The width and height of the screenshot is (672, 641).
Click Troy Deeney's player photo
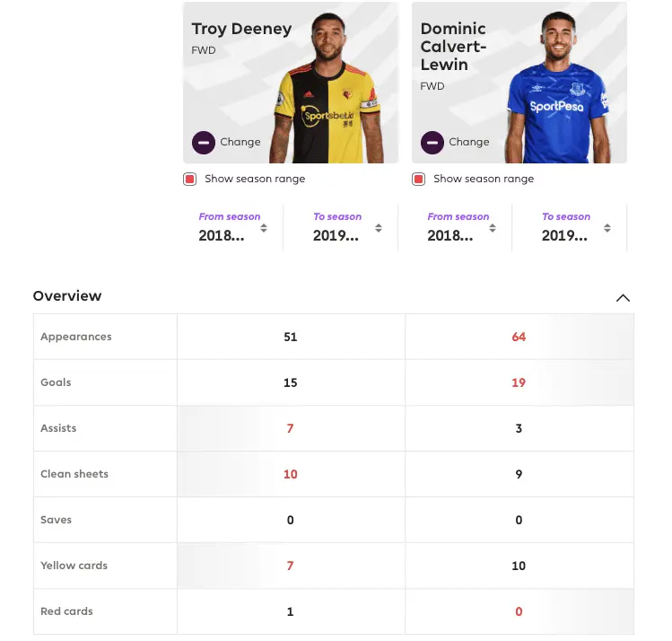click(325, 90)
